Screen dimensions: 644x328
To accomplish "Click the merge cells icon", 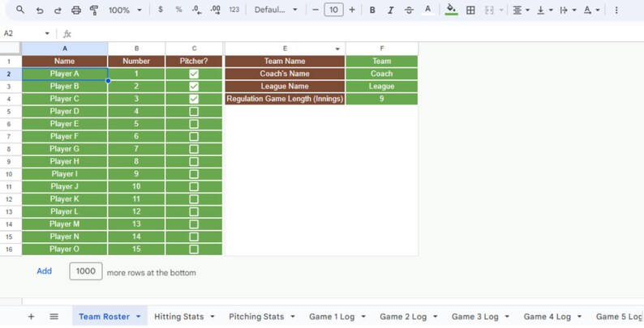I will [489, 11].
